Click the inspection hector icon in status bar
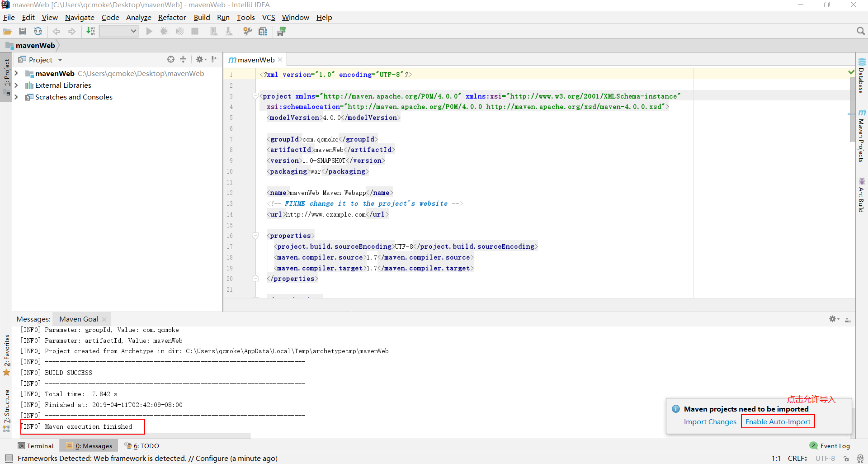 (860, 459)
